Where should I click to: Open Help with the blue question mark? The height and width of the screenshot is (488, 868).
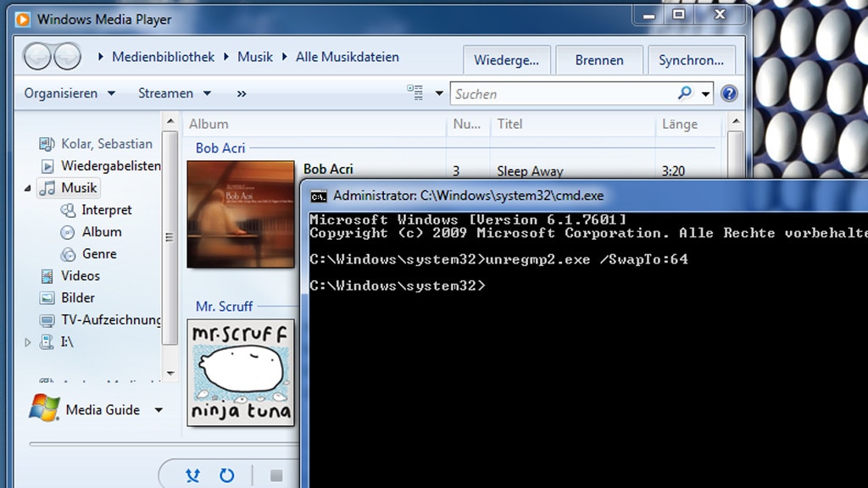729,93
